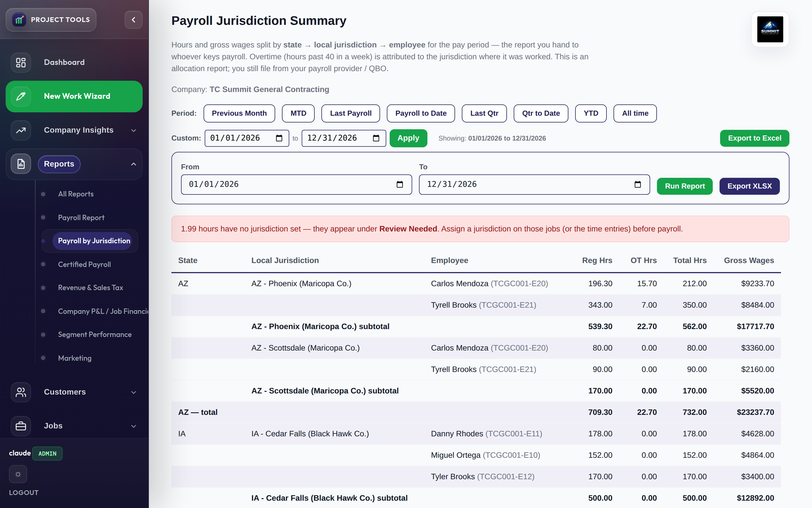Expand the Company Insights menu chevron
The image size is (812, 508).
pyautogui.click(x=134, y=130)
